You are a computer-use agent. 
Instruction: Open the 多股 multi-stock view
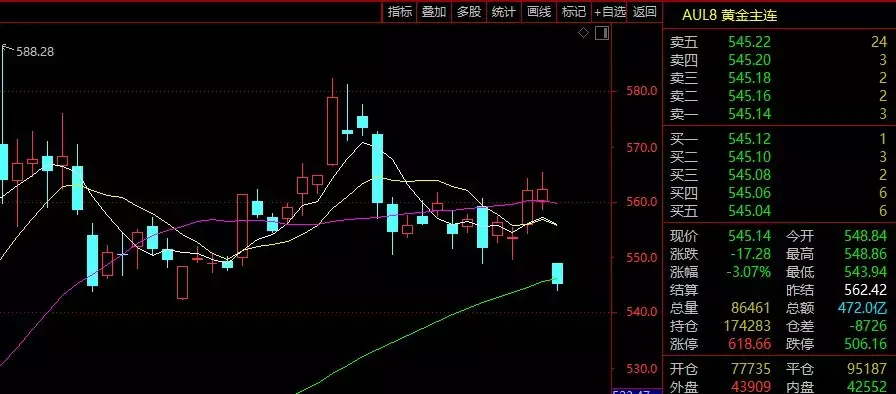469,12
